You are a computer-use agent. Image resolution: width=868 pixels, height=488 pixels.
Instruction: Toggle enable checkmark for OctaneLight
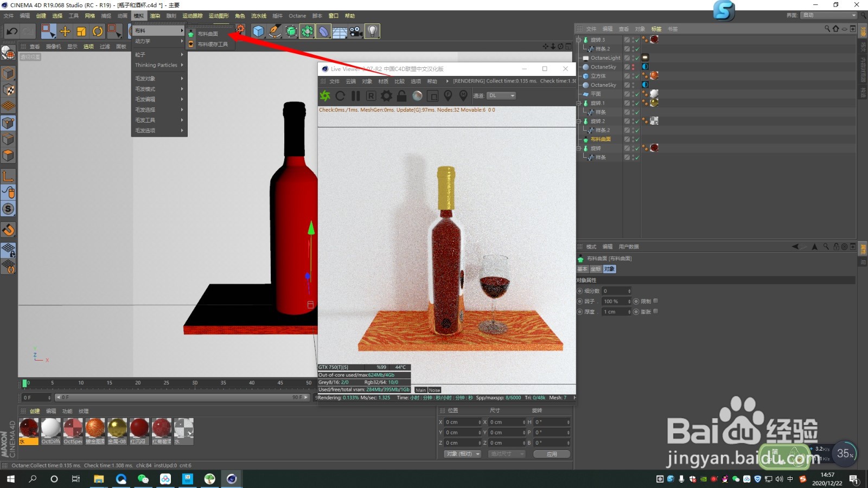click(x=636, y=58)
